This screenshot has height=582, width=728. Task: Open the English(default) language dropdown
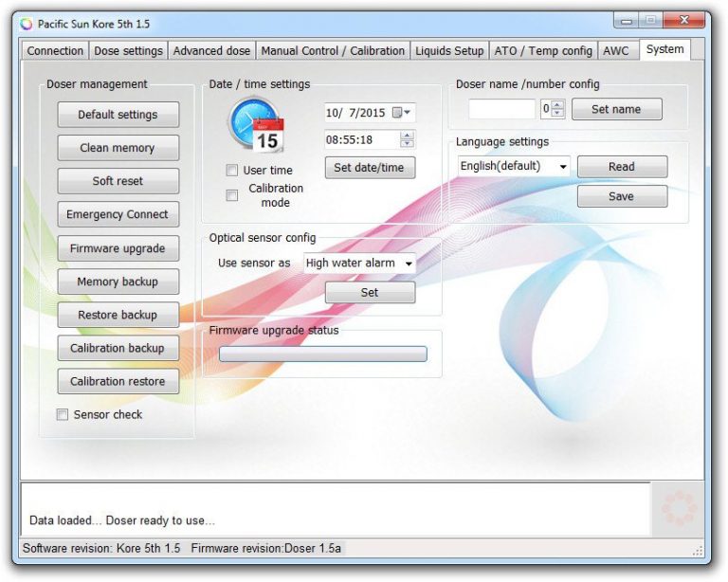[563, 167]
